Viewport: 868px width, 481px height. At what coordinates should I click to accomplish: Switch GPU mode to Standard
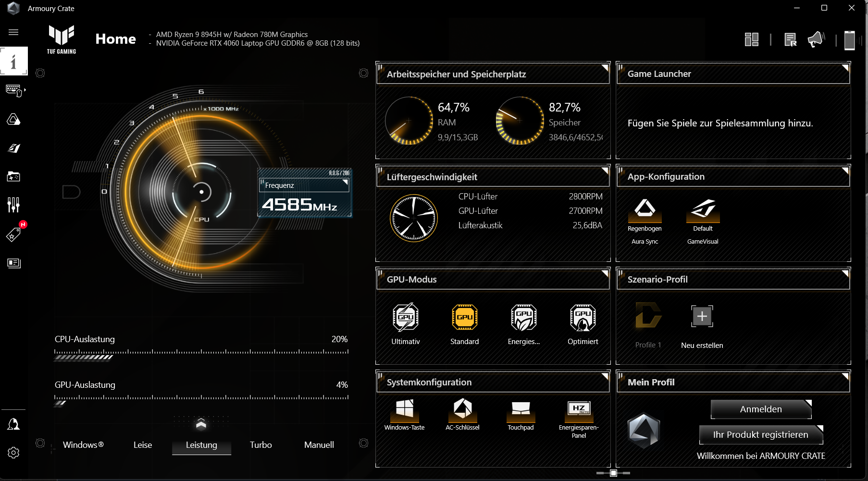pos(464,317)
